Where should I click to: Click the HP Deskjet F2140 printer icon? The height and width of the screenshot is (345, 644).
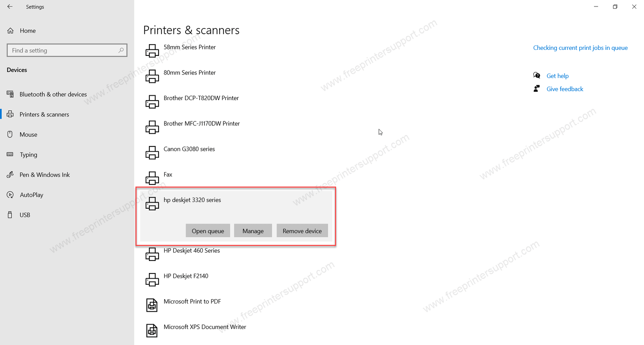pyautogui.click(x=152, y=279)
